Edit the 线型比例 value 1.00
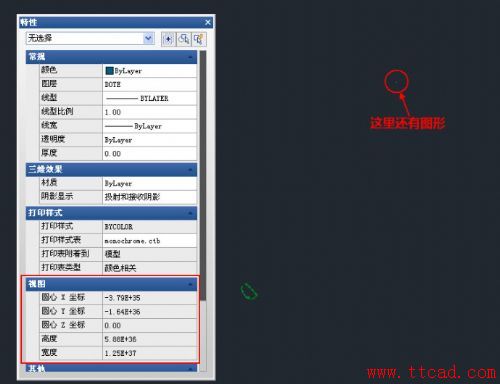Screen dimensions: 500x384 pyautogui.click(x=149, y=112)
